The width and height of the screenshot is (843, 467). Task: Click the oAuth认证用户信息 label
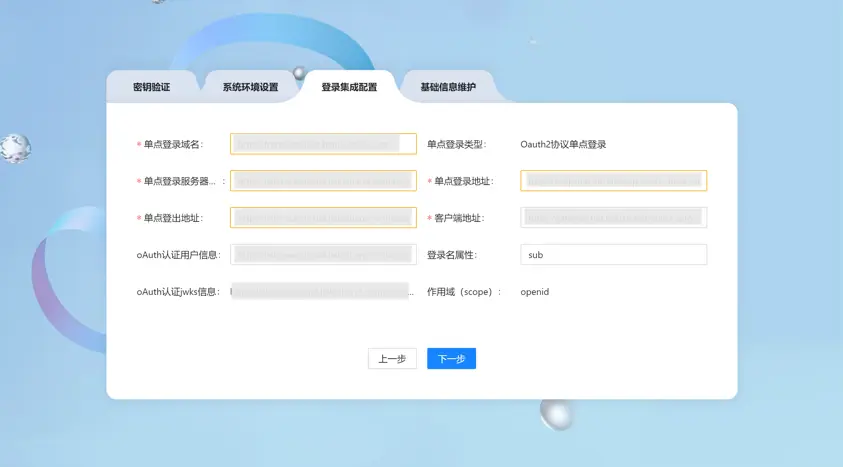tap(178, 255)
